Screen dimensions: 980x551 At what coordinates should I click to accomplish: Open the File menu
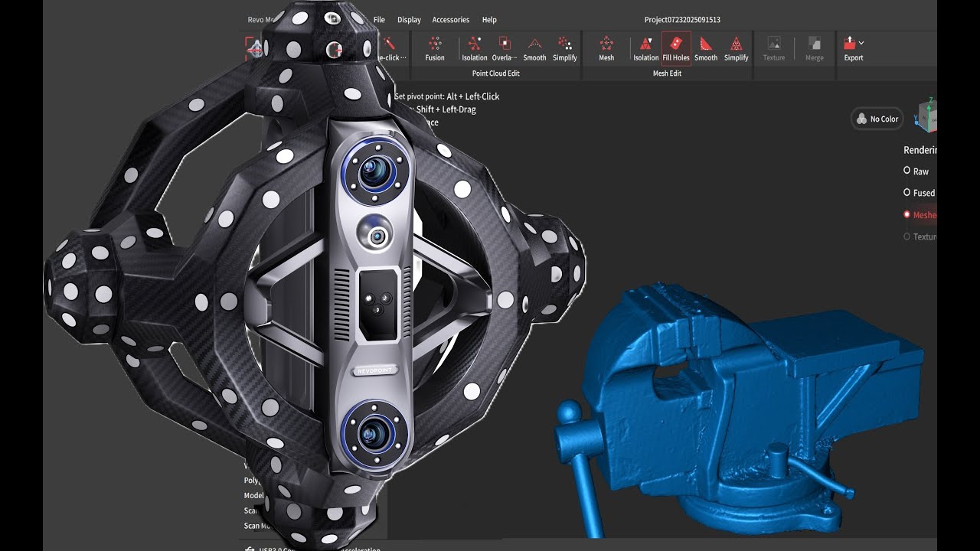point(379,20)
